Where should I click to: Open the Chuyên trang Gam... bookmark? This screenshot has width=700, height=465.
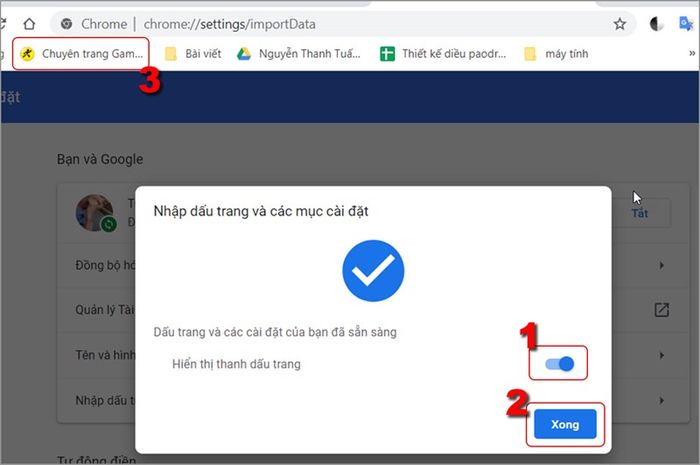point(82,54)
